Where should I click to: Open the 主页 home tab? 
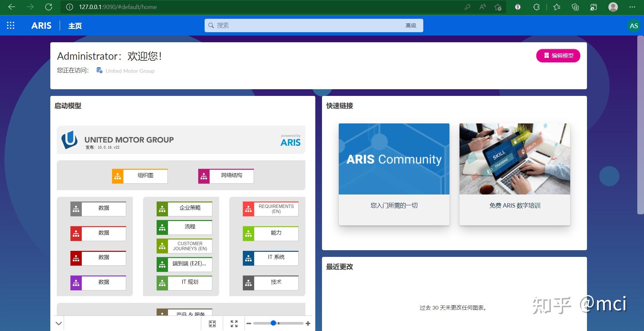pos(75,26)
